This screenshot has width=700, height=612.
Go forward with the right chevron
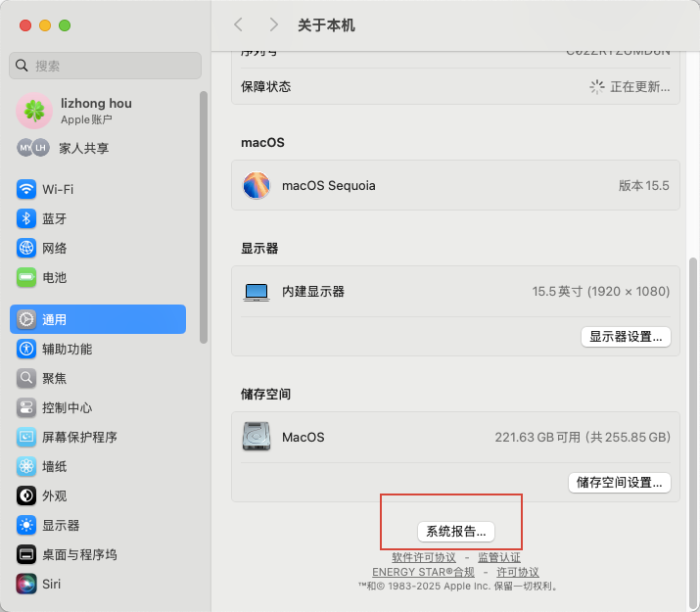coord(274,24)
